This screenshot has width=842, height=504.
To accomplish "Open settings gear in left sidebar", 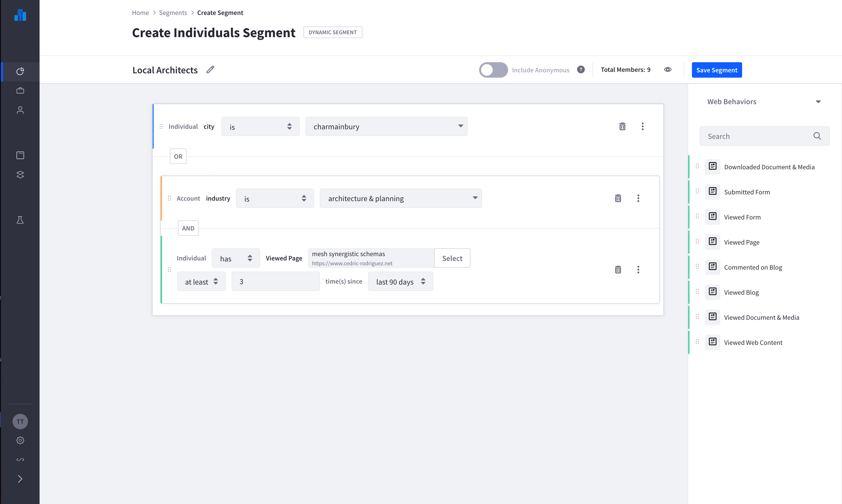I will click(20, 441).
